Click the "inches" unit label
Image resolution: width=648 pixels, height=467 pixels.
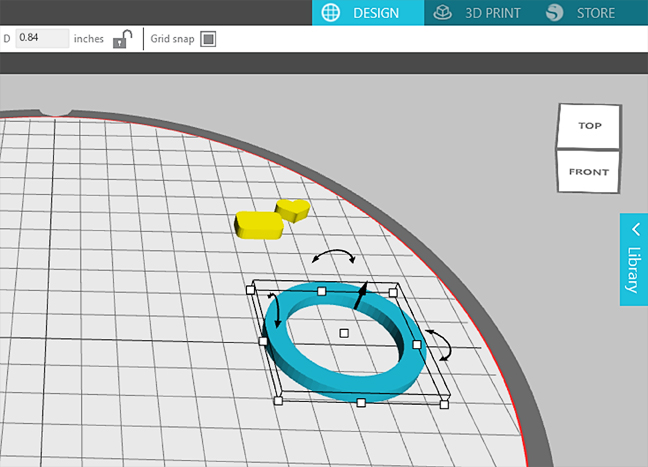(88, 39)
